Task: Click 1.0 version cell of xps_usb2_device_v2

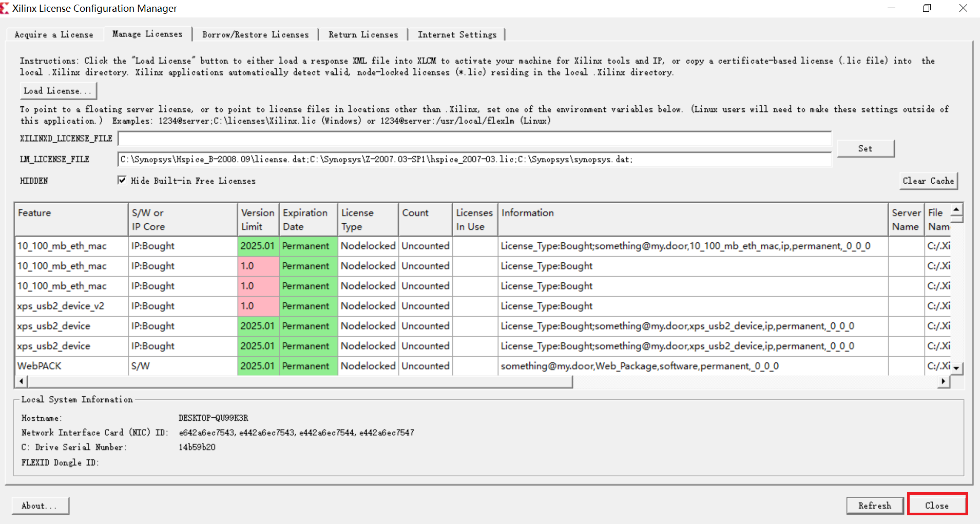Action: (258, 306)
